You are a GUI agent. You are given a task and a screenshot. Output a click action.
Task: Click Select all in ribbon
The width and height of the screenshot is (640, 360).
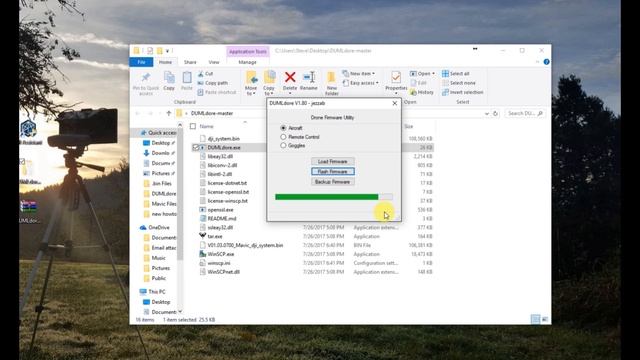456,73
